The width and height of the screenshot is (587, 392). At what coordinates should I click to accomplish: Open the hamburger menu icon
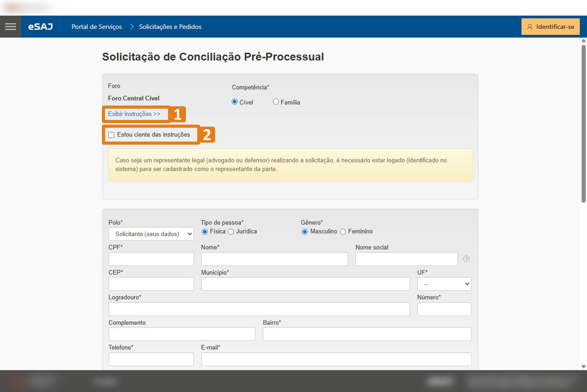click(11, 27)
